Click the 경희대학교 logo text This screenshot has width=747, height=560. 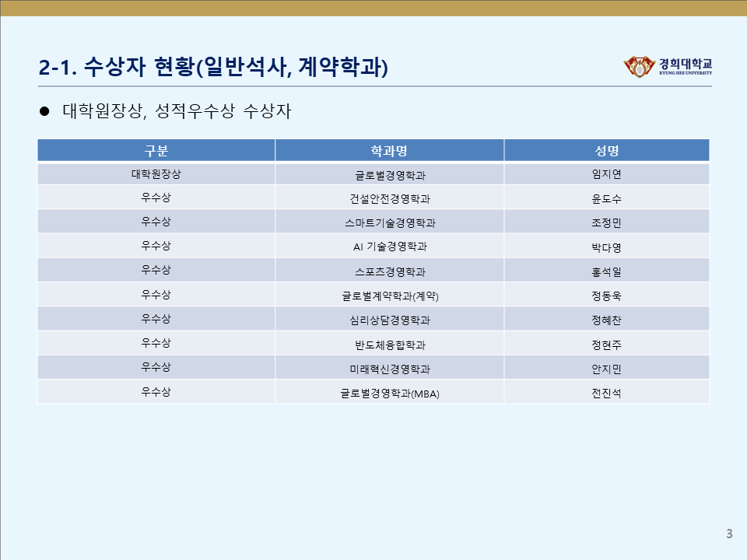[x=685, y=65]
